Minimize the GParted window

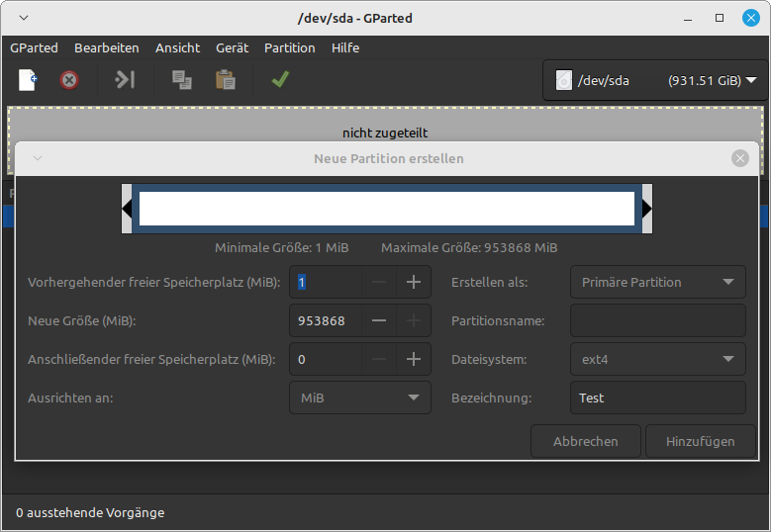coord(688,18)
